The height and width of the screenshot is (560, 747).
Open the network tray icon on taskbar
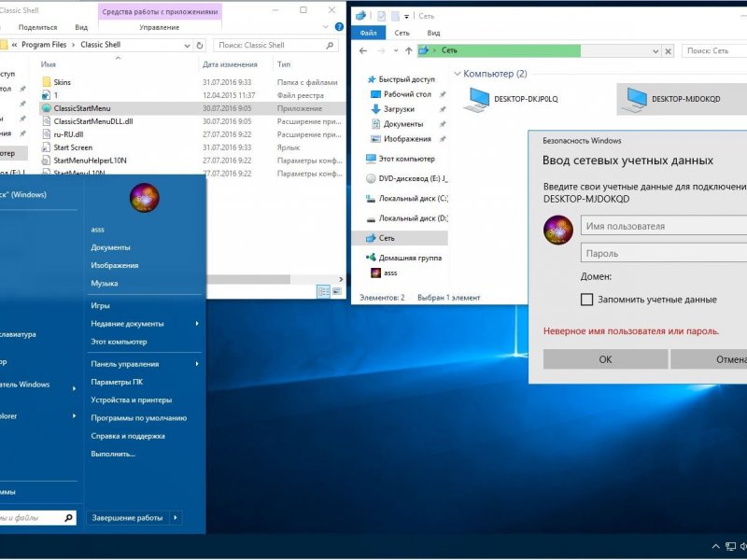730,546
